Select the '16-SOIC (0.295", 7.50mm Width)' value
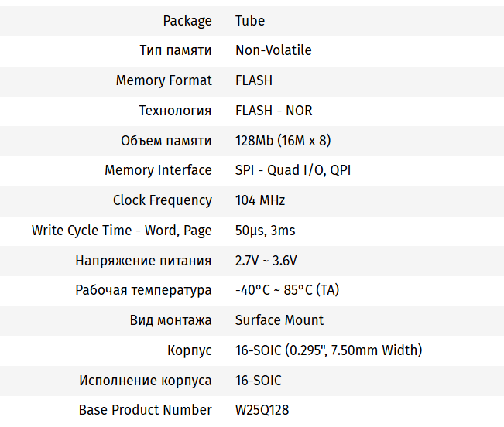Viewport: 504px width, 427px height. 329,350
